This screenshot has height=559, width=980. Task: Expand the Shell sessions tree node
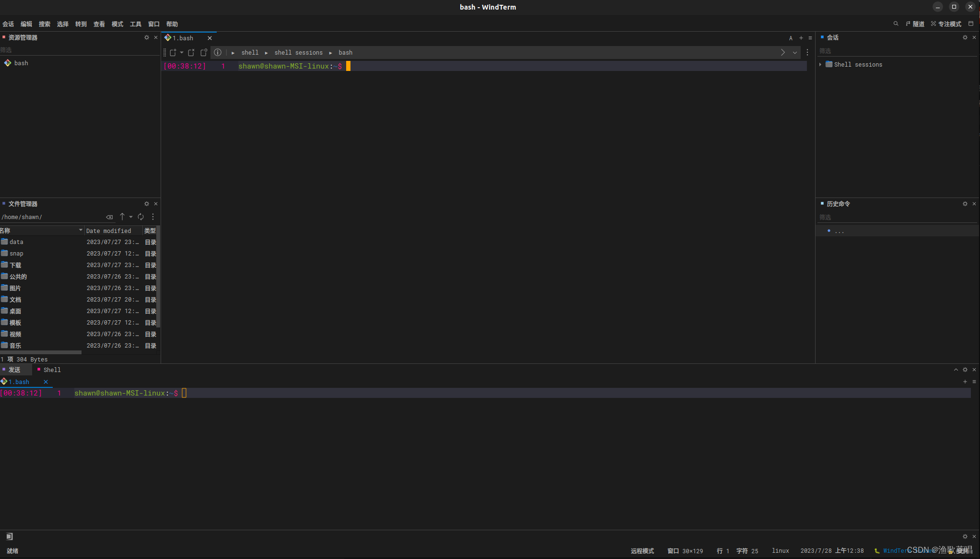tap(820, 65)
